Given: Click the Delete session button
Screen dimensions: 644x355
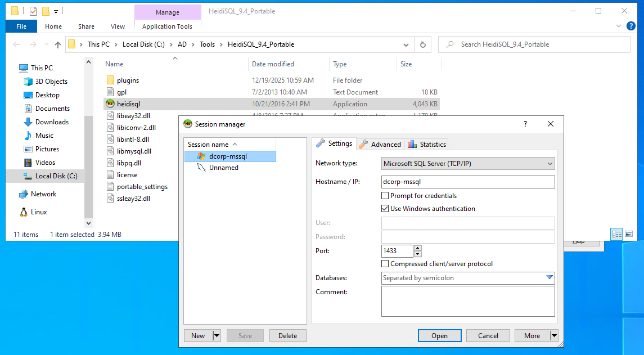Looking at the screenshot, I should coord(287,336).
